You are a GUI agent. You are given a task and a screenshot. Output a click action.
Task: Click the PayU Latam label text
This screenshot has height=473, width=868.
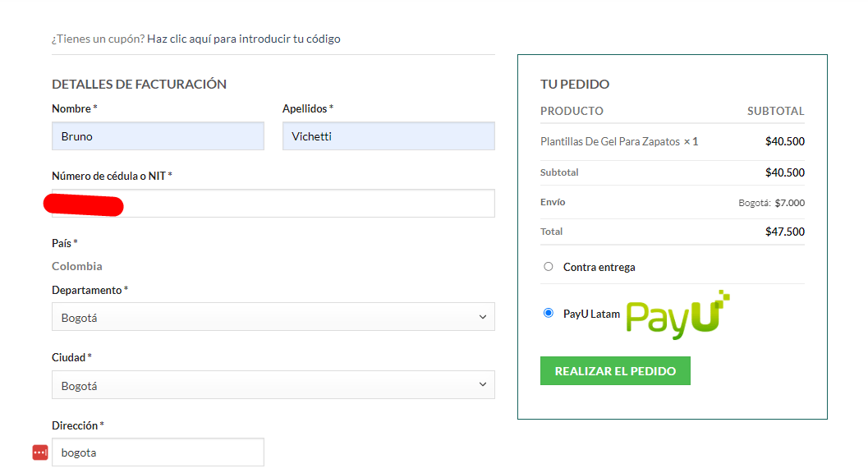pyautogui.click(x=591, y=314)
